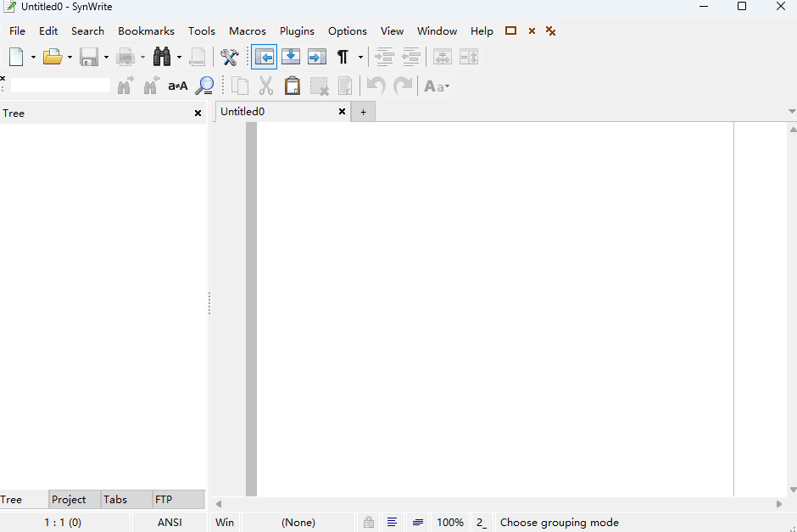797x532 pixels.
Task: Open Find dialog using binoculars icon
Action: [x=160, y=57]
